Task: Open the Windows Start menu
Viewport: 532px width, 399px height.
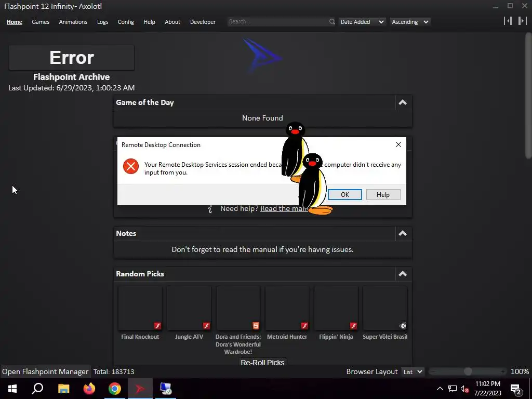Action: (12, 389)
